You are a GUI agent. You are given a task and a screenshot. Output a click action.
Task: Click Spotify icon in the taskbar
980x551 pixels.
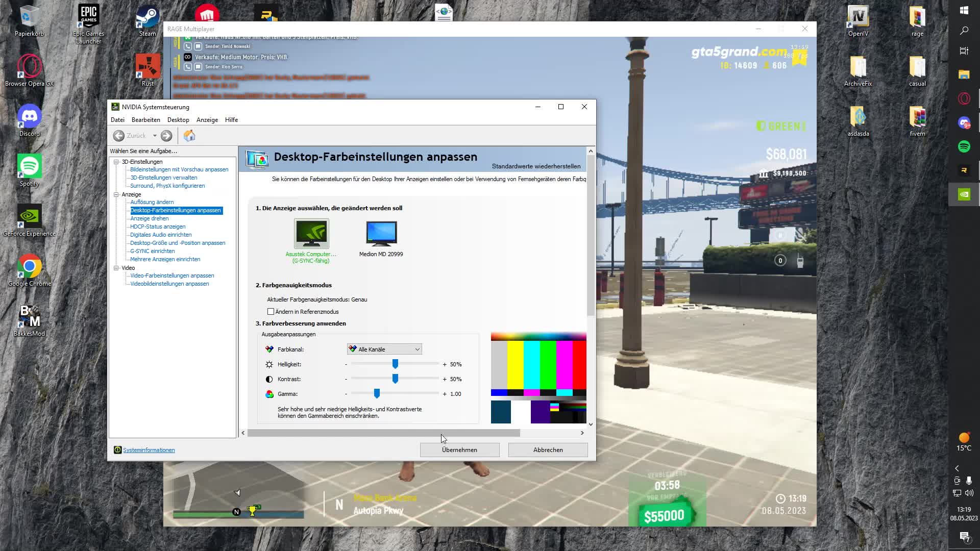[x=964, y=146]
